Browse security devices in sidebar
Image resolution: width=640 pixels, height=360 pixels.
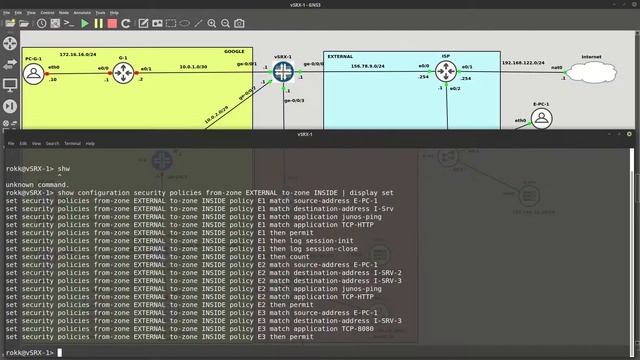coord(10,106)
